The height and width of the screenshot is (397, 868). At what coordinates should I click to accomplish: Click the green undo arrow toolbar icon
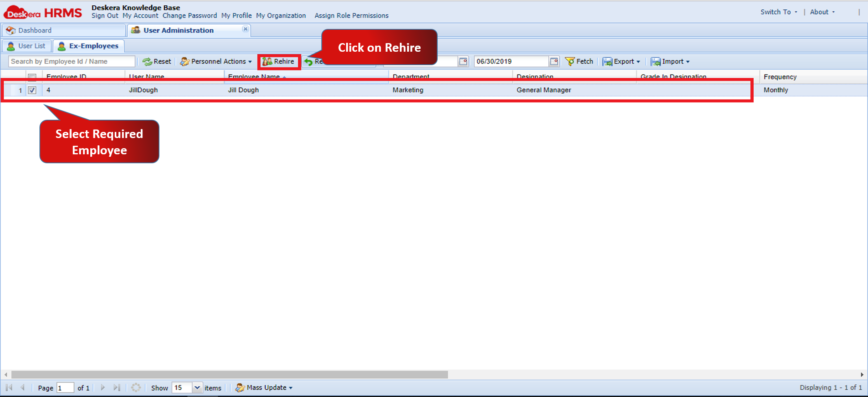[x=309, y=62]
